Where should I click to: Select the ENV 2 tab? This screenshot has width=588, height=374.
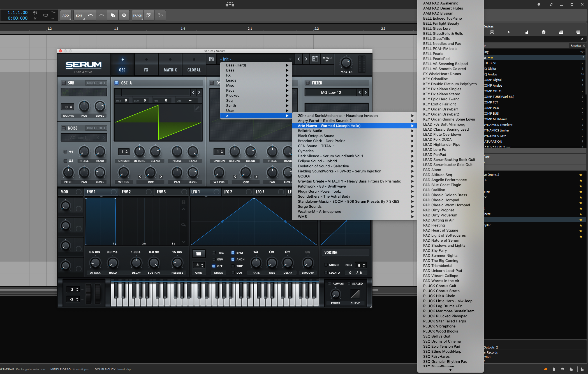tap(136, 192)
